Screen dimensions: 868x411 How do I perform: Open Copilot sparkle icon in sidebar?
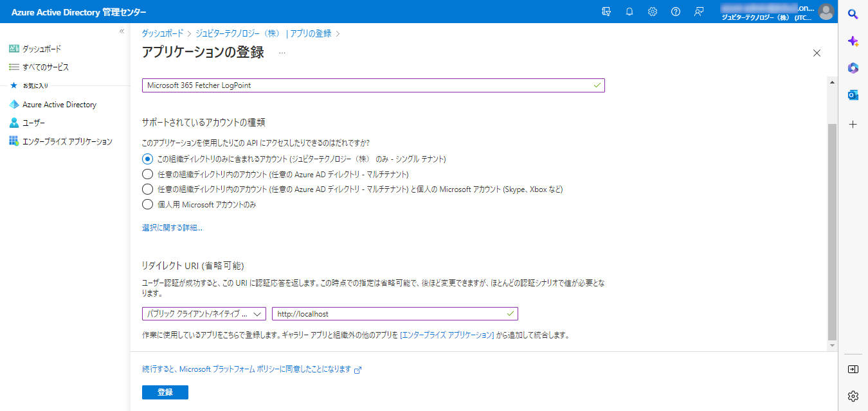[x=853, y=41]
